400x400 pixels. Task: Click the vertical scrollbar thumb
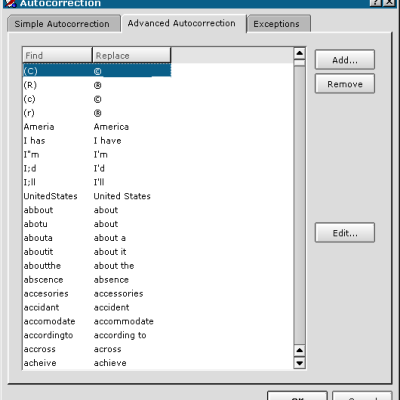click(299, 63)
